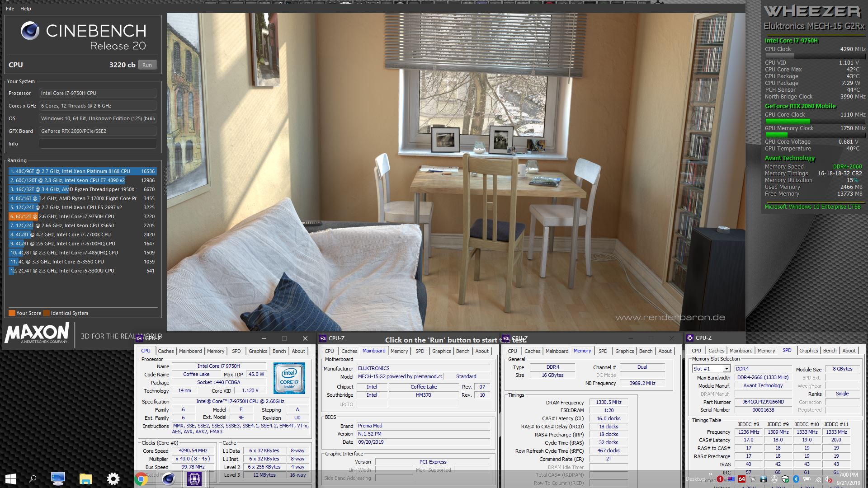Viewport: 868px width, 488px height.
Task: Open the Bluetooth tray icon
Action: (796, 479)
